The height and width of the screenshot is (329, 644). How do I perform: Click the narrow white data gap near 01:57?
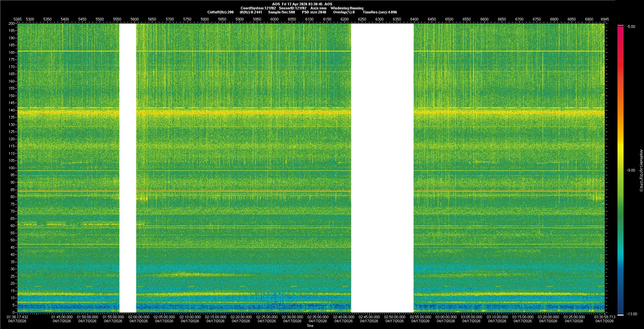(128, 168)
